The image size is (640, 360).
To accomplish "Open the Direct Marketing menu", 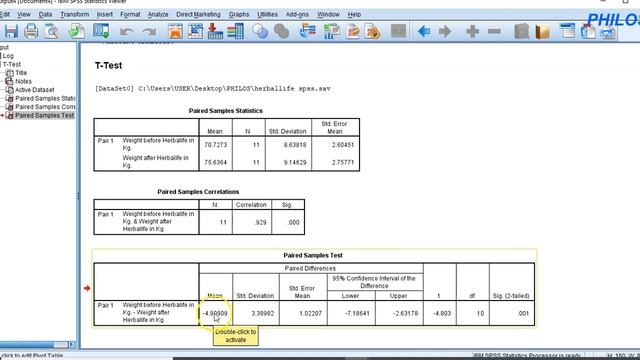I will [198, 14].
